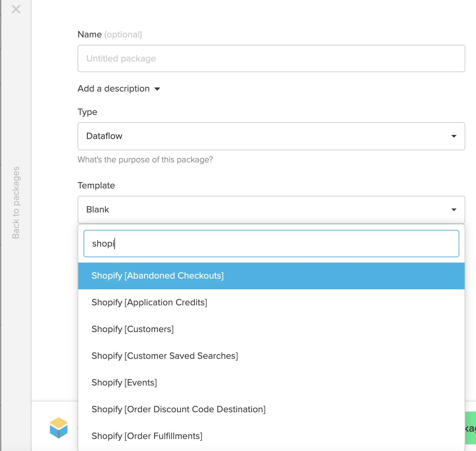
Task: Click the cube logo icon
Action: coord(58,428)
